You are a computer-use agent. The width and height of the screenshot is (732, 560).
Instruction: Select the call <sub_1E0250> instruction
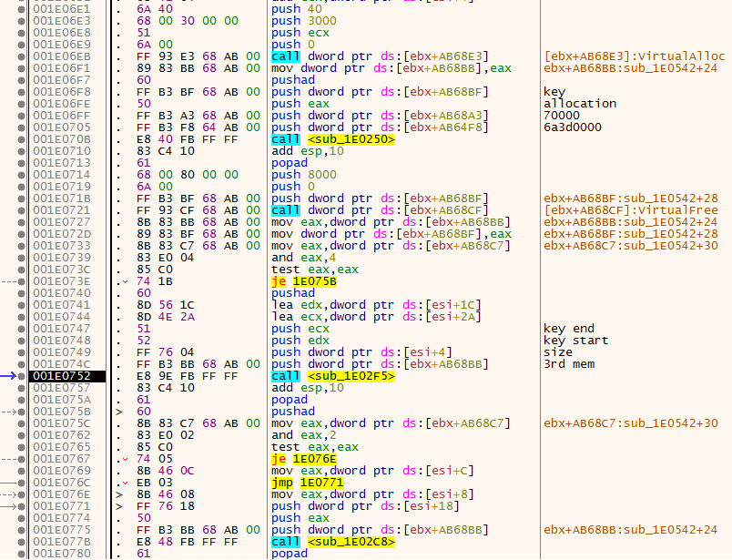point(331,139)
